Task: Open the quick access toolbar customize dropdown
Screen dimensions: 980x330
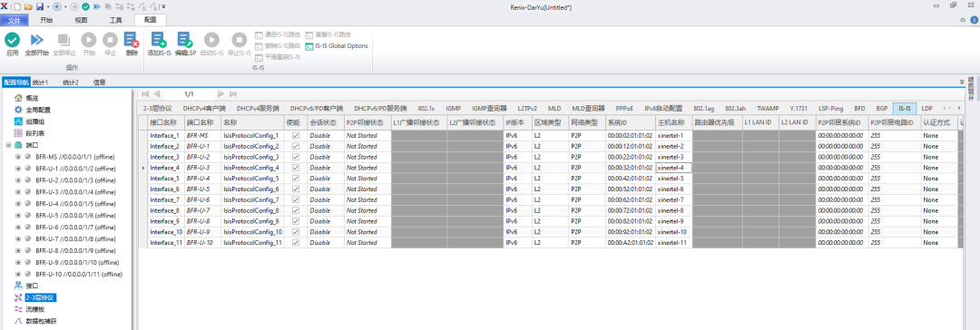Action: click(x=163, y=6)
